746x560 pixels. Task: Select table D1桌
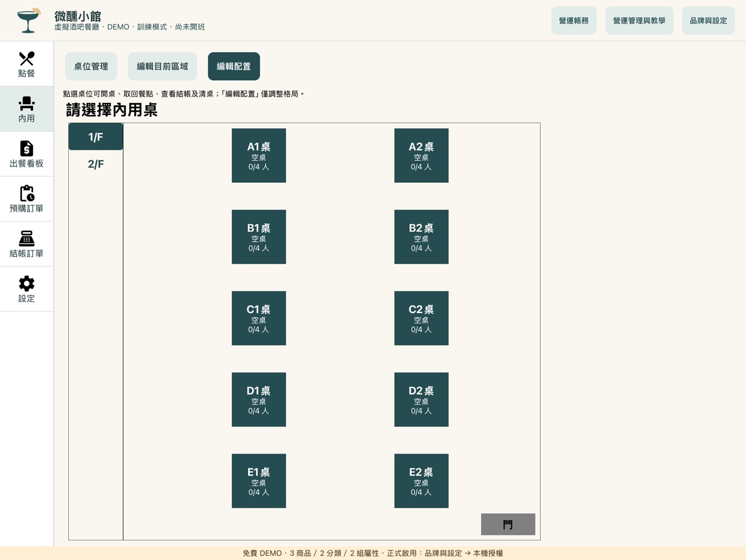(259, 400)
